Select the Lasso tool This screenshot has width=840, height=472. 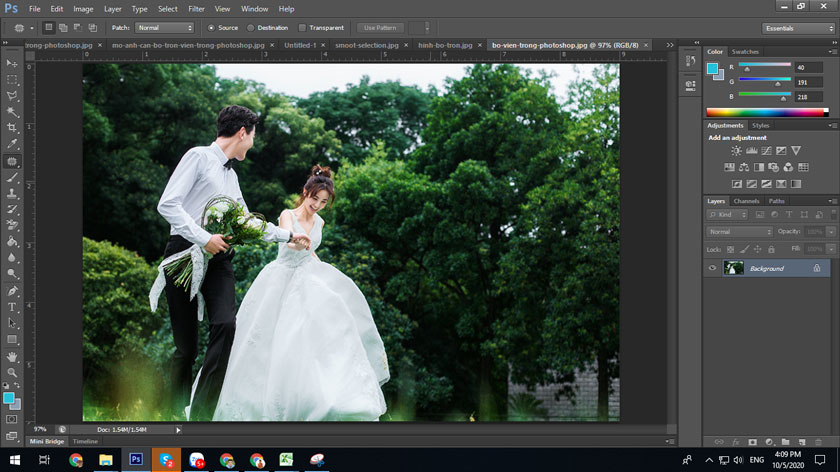pyautogui.click(x=12, y=96)
